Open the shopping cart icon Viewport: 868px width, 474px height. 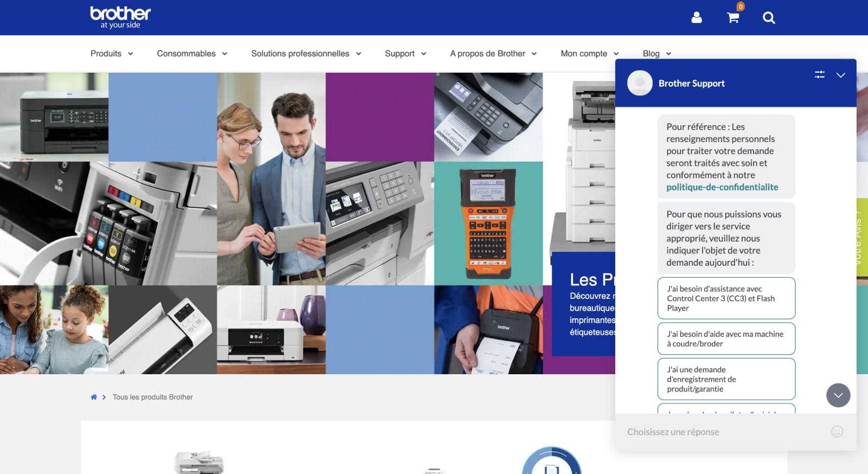(733, 18)
